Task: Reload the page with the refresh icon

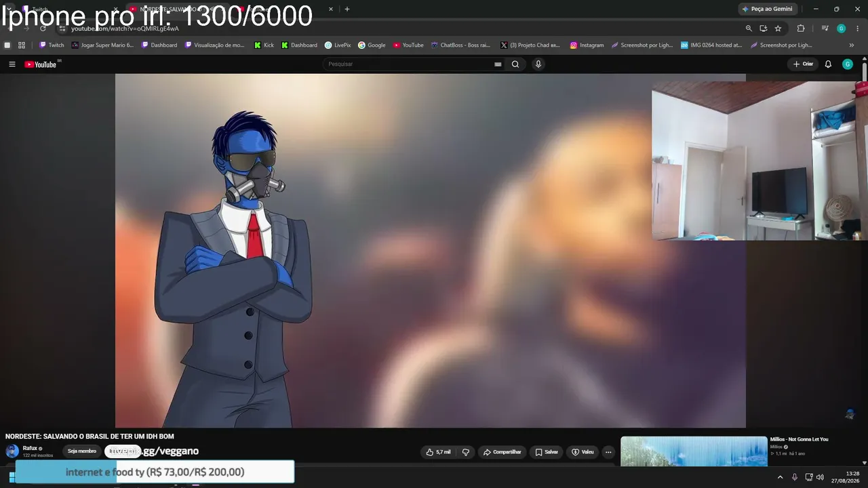Action: tap(43, 28)
